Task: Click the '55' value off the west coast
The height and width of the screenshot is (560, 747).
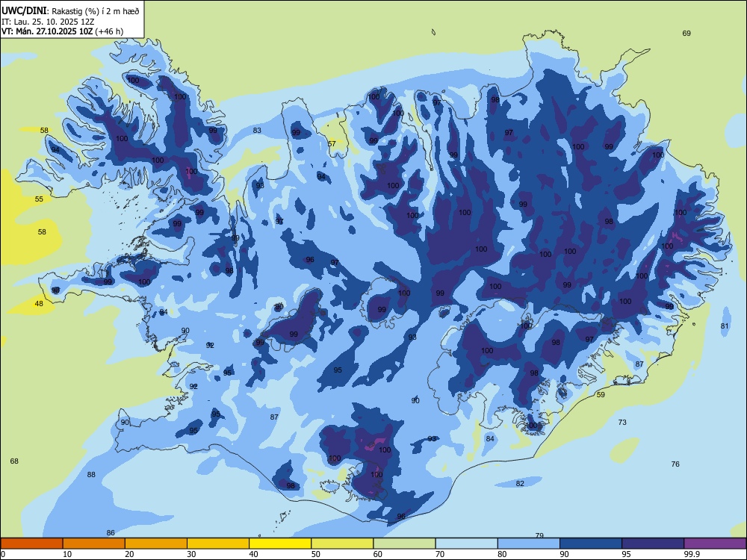Action: (39, 199)
